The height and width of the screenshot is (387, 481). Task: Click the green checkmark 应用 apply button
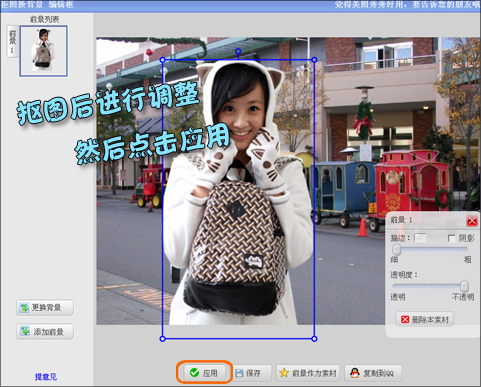(x=204, y=373)
